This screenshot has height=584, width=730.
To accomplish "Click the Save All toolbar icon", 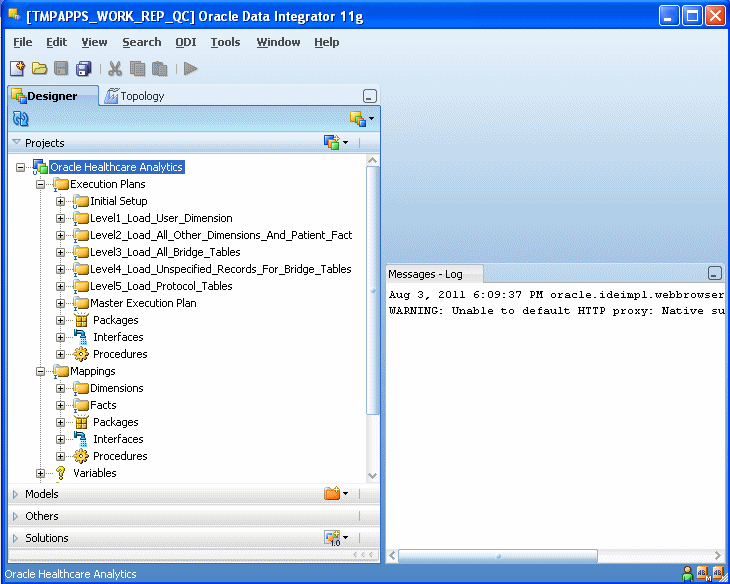I will 84,69.
